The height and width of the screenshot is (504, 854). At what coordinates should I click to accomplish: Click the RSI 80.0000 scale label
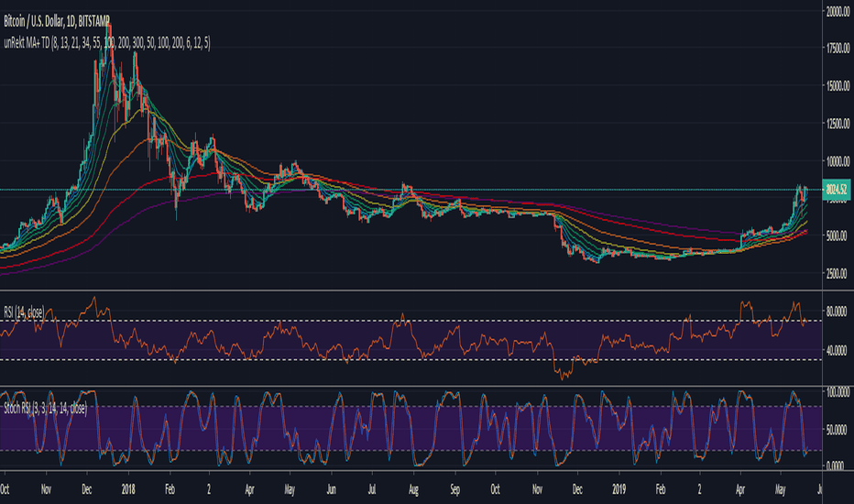837,312
